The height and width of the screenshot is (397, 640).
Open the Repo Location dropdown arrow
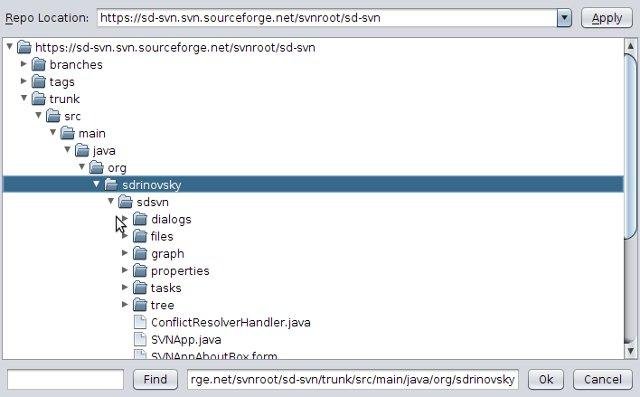point(564,18)
